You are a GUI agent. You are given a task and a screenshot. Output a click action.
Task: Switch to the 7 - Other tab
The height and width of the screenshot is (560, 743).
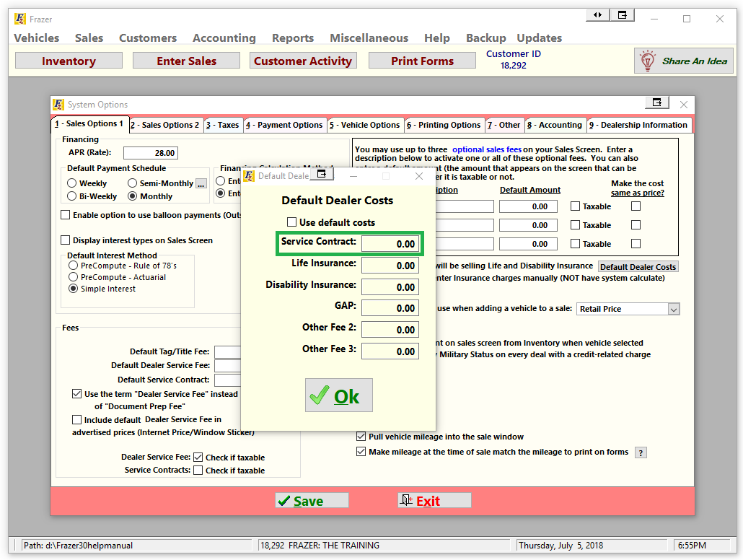coord(505,125)
